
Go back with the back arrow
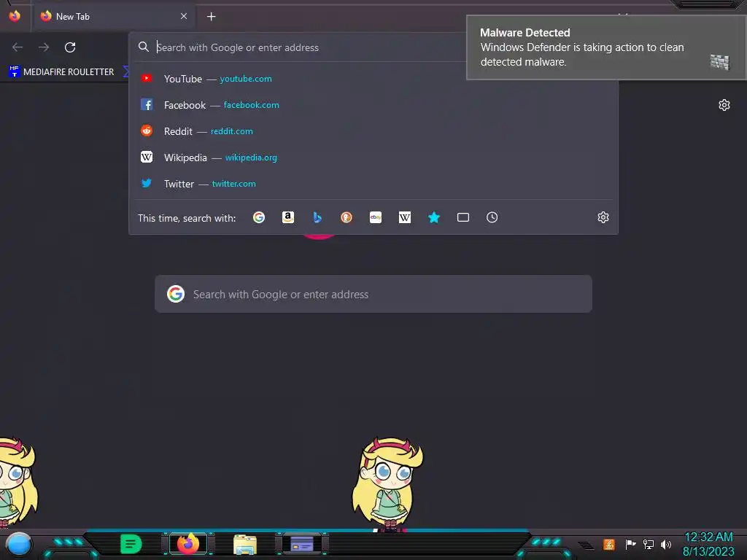[18, 47]
